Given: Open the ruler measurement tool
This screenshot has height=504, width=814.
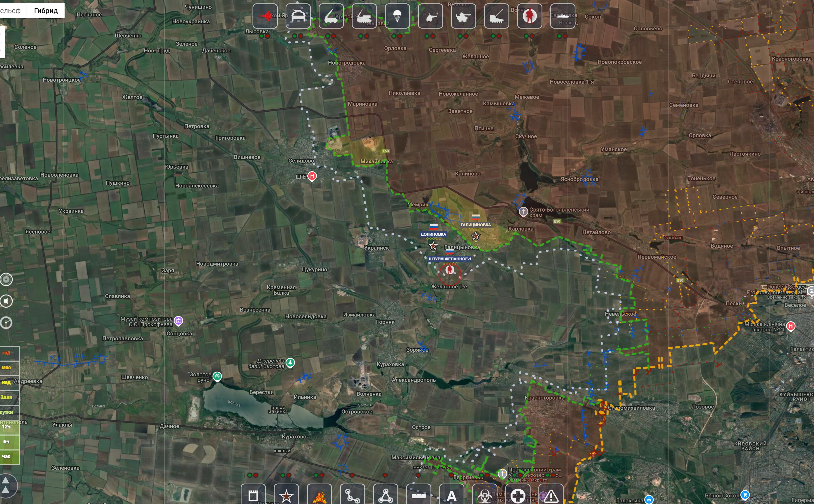Looking at the screenshot, I should (x=419, y=496).
